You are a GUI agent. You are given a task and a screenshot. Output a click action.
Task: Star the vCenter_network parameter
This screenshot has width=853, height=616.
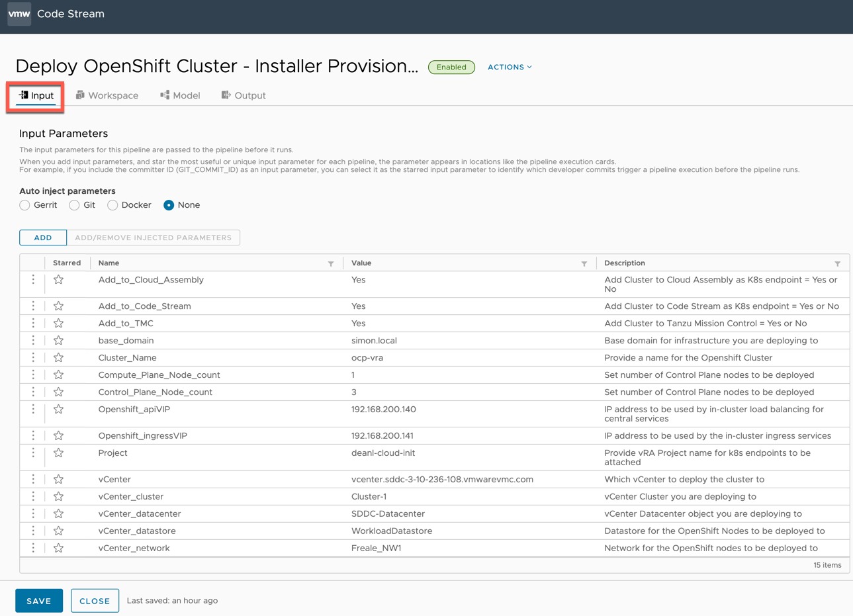click(59, 549)
